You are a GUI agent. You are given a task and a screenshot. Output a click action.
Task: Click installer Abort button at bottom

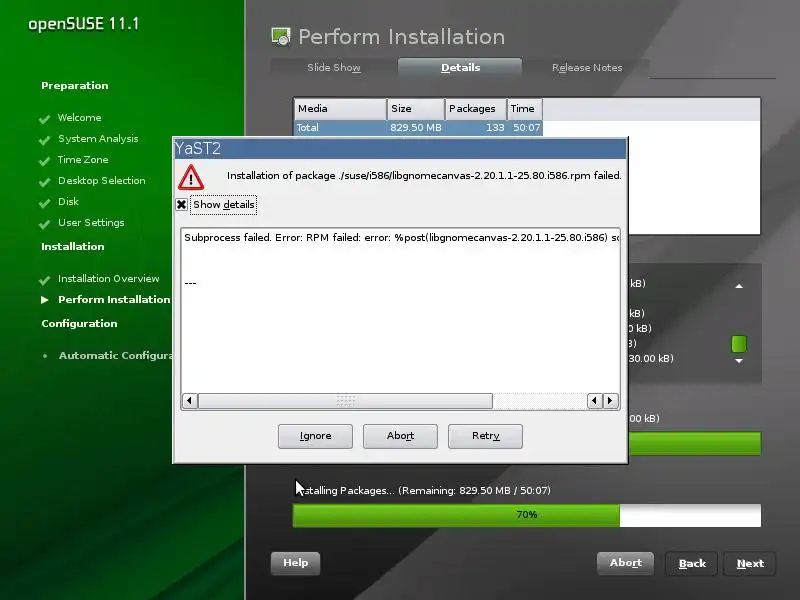pos(626,563)
